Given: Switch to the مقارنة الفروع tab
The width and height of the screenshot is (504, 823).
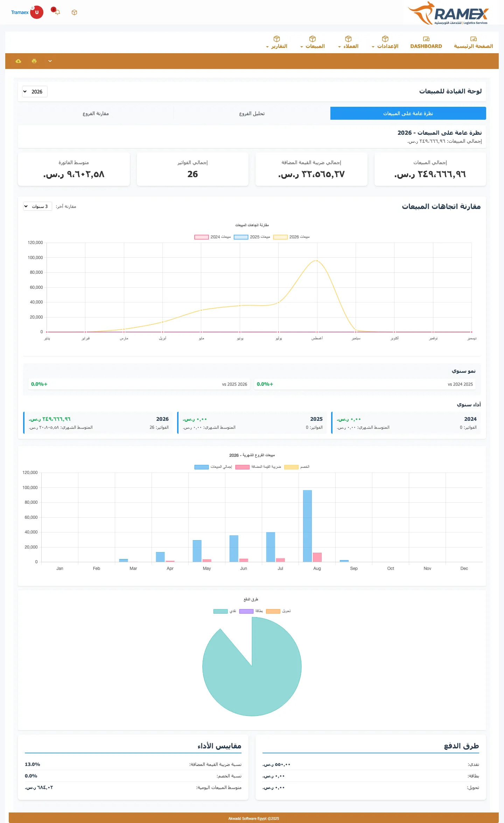Looking at the screenshot, I should click(96, 113).
